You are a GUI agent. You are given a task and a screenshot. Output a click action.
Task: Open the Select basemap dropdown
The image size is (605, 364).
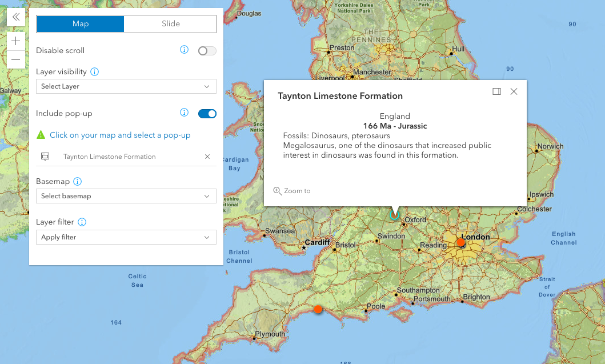coord(126,196)
